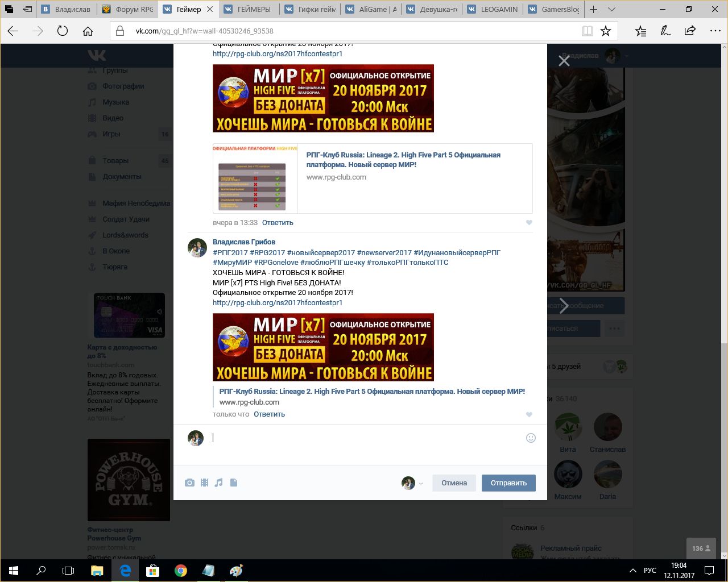This screenshot has height=582, width=728.
Task: Switch to the Владислав tab
Action: pos(65,10)
